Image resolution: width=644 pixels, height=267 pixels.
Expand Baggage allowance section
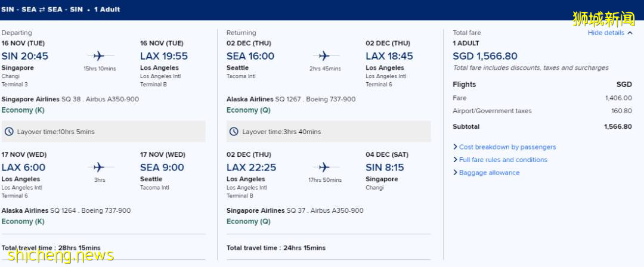tap(489, 173)
